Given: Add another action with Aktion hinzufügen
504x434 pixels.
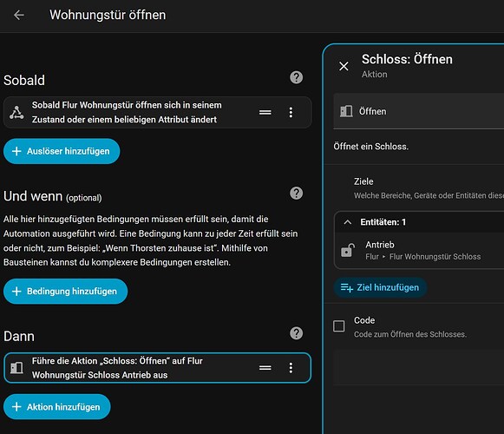Looking at the screenshot, I should (x=57, y=406).
